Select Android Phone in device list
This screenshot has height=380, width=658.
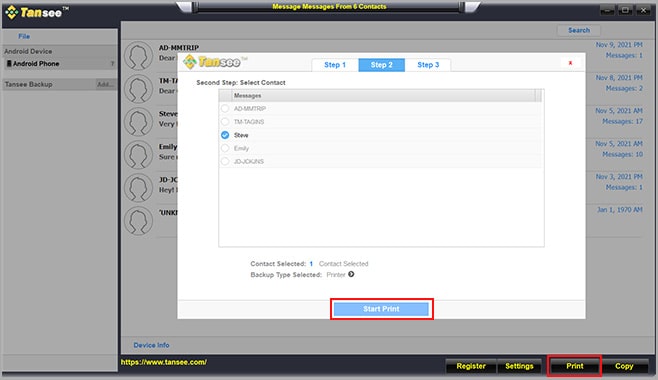[x=60, y=64]
